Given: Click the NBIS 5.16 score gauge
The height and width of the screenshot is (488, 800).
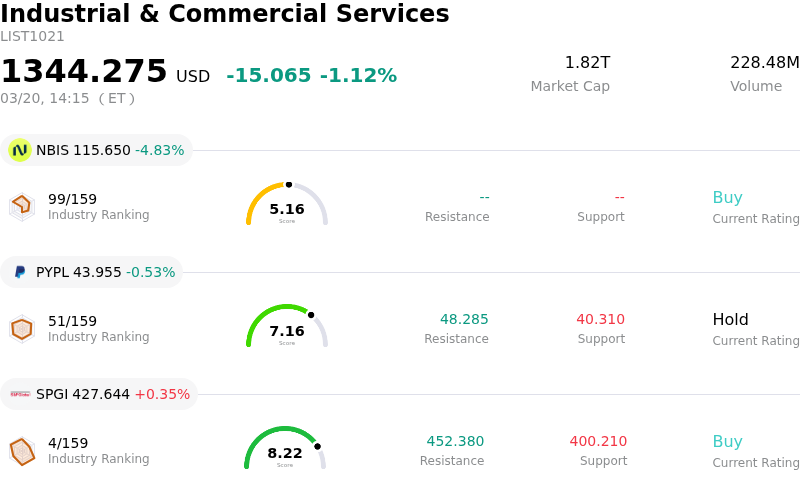Looking at the screenshot, I should 287,207.
